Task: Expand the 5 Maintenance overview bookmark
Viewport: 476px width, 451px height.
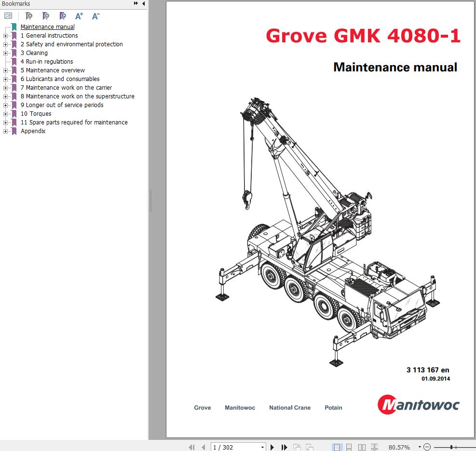Action: pos(5,70)
